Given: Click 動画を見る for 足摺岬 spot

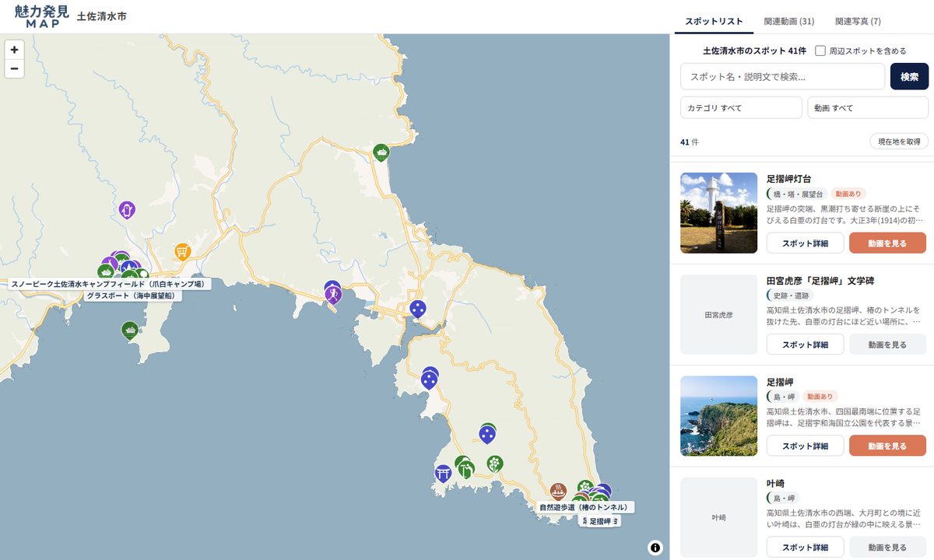Looking at the screenshot, I should (x=887, y=446).
